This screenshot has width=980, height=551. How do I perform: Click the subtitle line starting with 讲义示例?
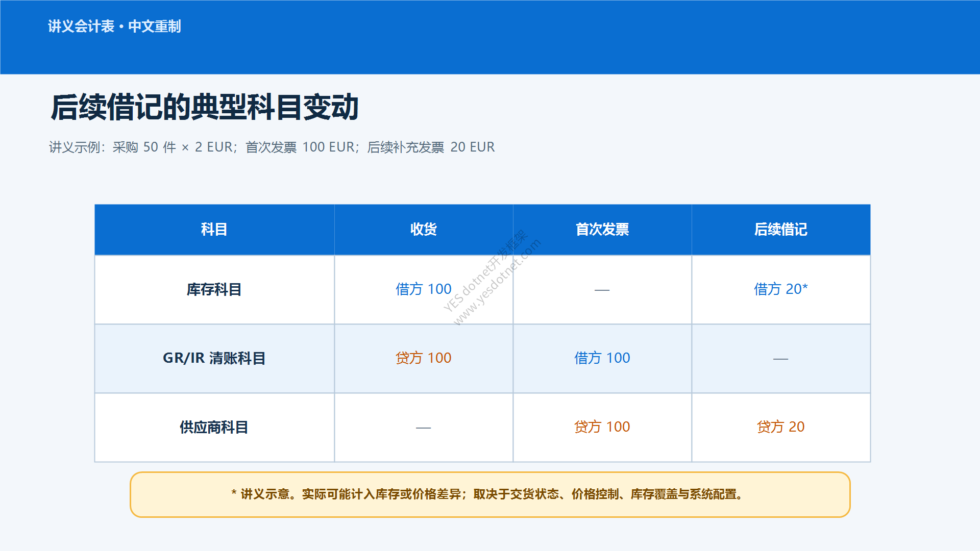tap(272, 147)
